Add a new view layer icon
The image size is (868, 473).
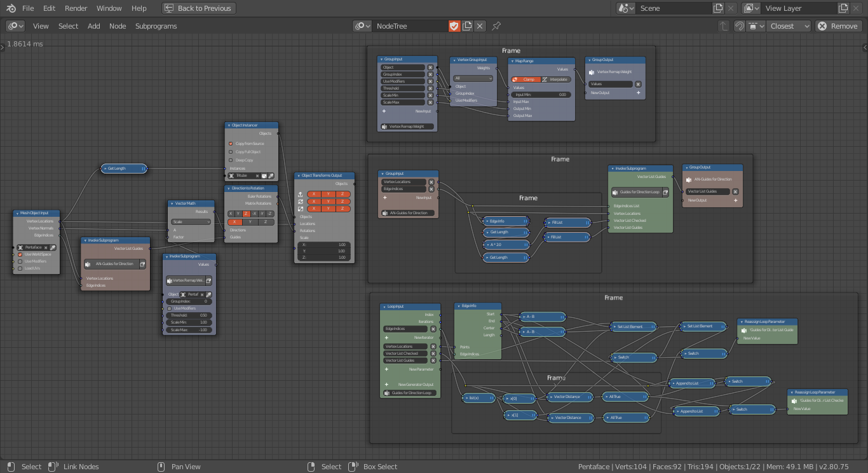[843, 8]
